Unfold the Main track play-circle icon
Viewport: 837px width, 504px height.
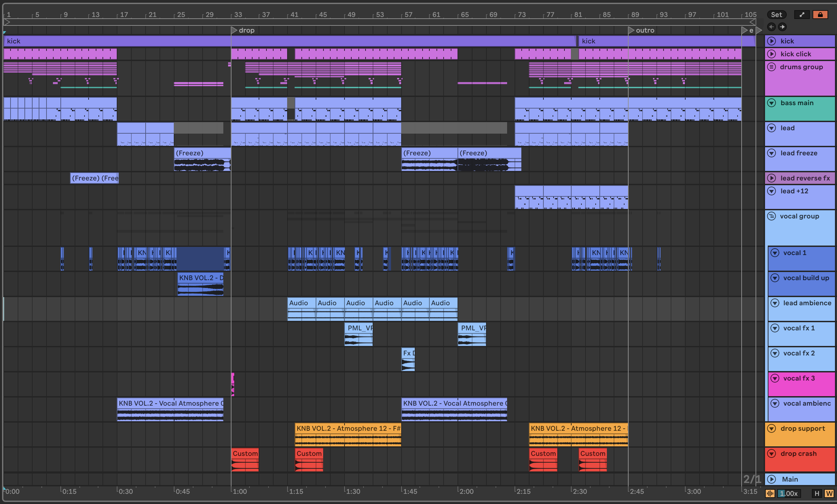(x=771, y=480)
